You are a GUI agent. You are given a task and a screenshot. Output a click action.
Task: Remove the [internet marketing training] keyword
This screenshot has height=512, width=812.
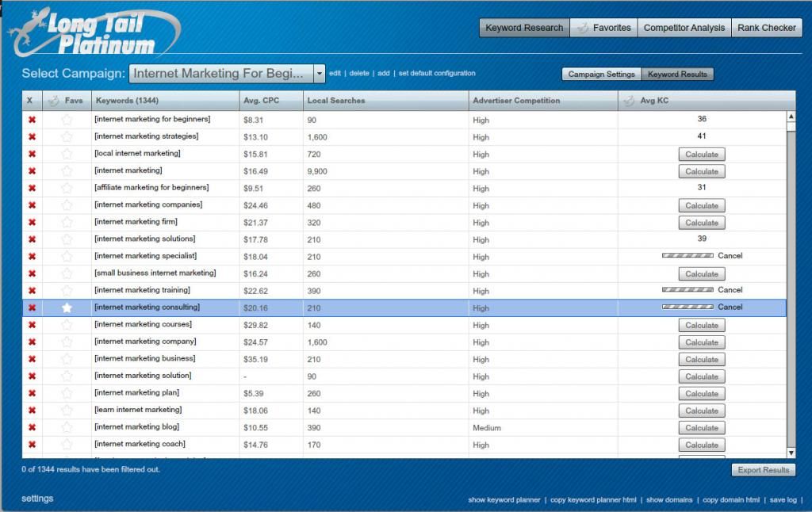pyautogui.click(x=32, y=290)
